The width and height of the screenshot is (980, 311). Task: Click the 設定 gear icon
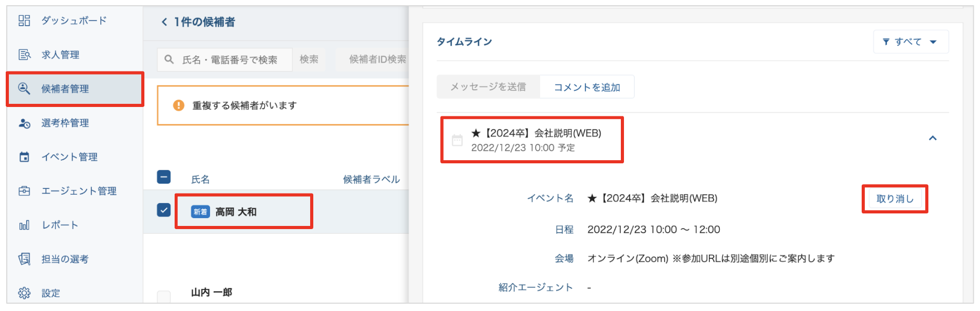tap(24, 293)
